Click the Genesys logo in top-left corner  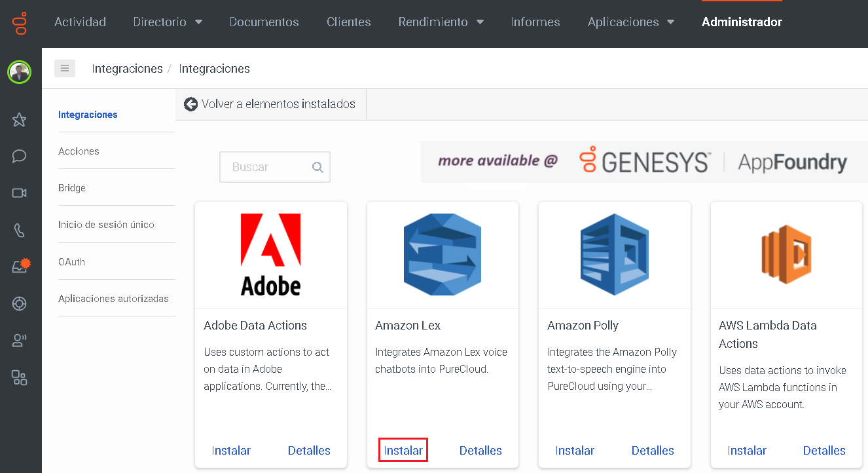(20, 22)
